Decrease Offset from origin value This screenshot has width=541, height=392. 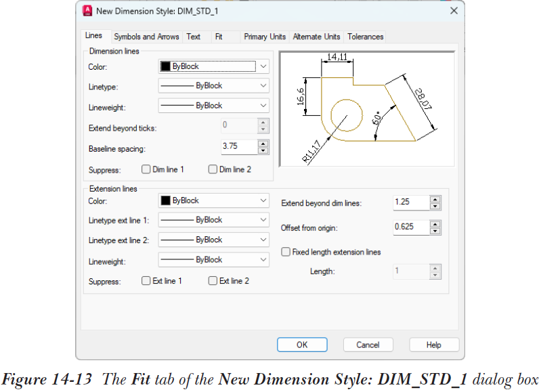click(435, 231)
